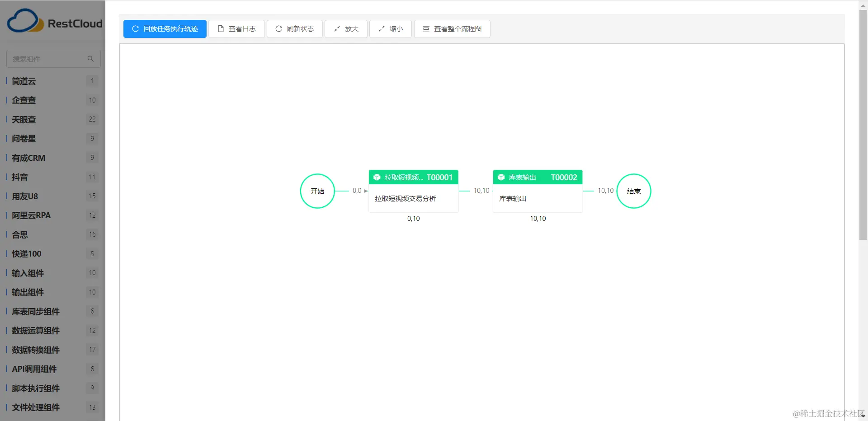The width and height of the screenshot is (868, 421).
Task: Click the replay icon in 回放任务执行轨迹 button
Action: pyautogui.click(x=135, y=29)
